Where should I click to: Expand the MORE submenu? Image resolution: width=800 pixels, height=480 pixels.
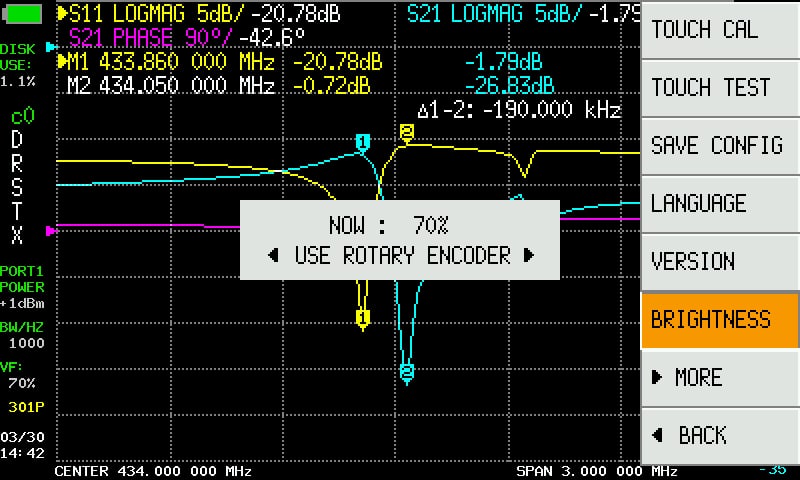pos(719,378)
